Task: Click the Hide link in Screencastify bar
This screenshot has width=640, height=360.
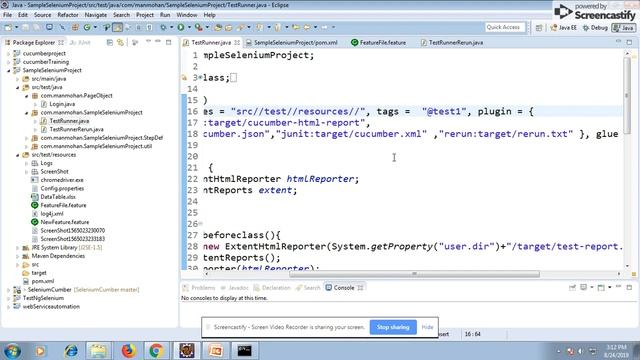Action: pyautogui.click(x=427, y=327)
